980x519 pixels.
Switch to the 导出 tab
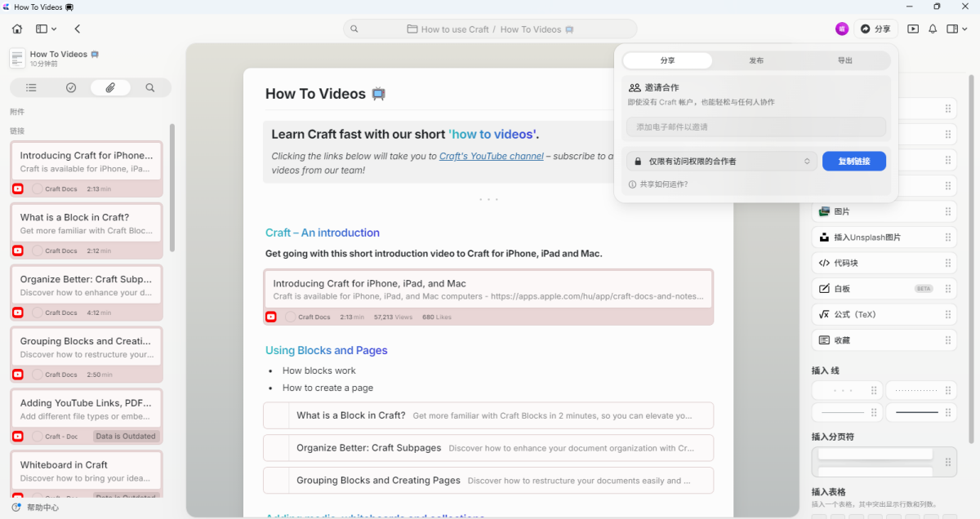[844, 60]
